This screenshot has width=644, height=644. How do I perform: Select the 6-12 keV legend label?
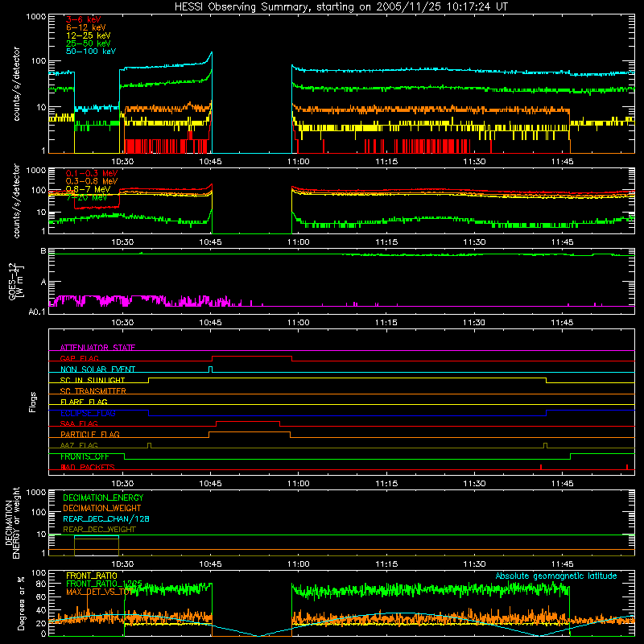click(x=86, y=27)
